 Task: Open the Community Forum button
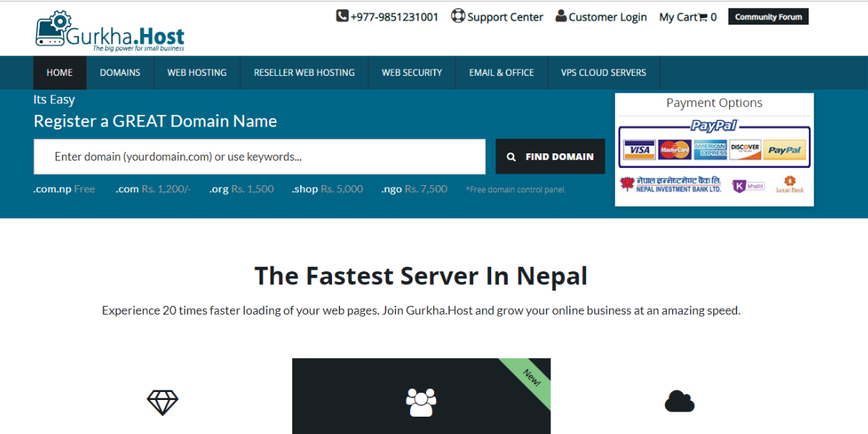coord(768,17)
